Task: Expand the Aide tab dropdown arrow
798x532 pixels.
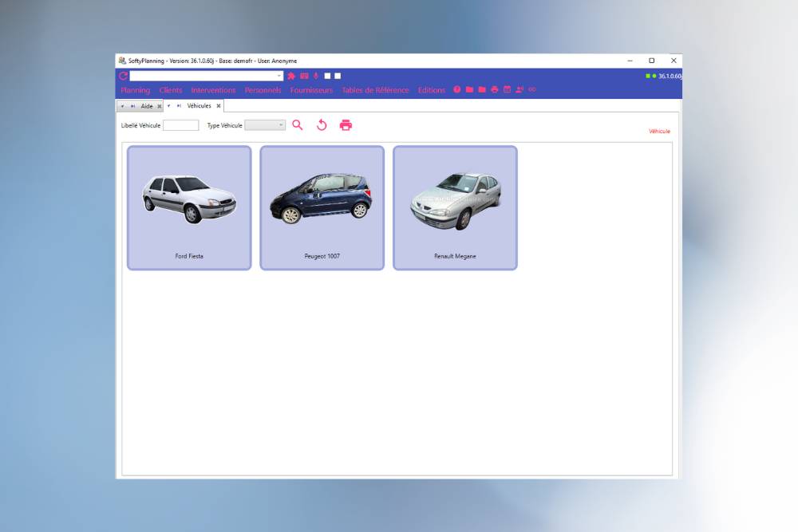Action: 123,106
